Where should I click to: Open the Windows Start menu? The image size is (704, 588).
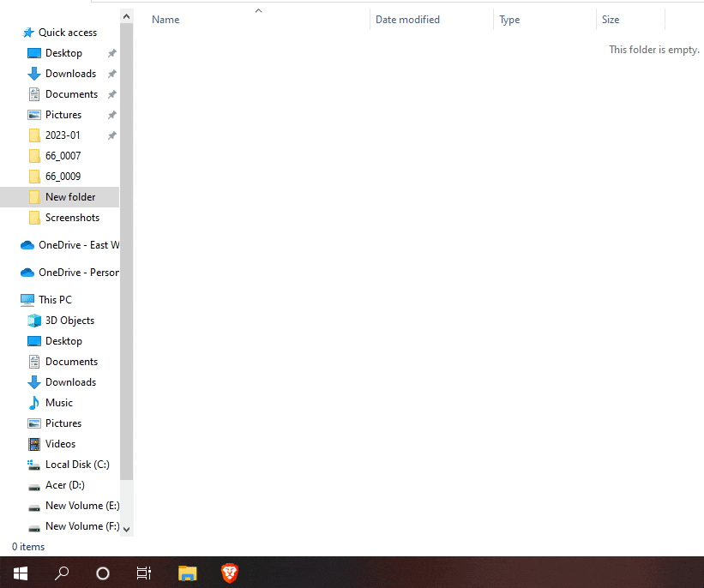20,573
